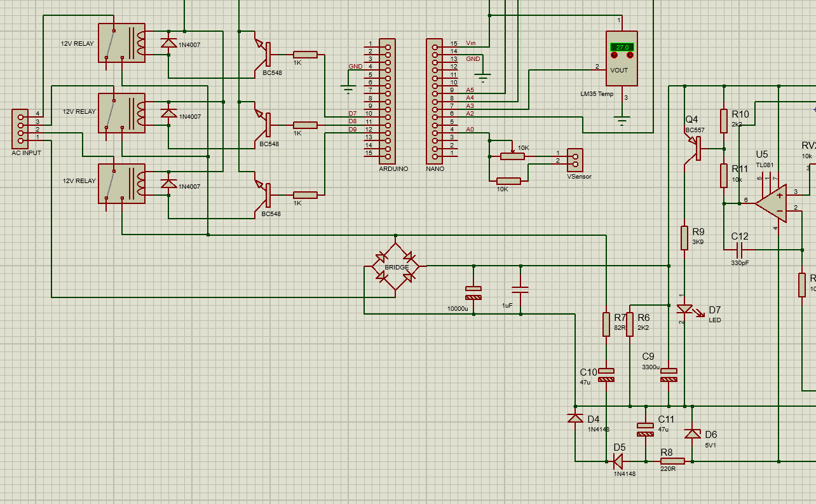Select transistor Q4 BC557
The image size is (816, 504).
tap(692, 149)
